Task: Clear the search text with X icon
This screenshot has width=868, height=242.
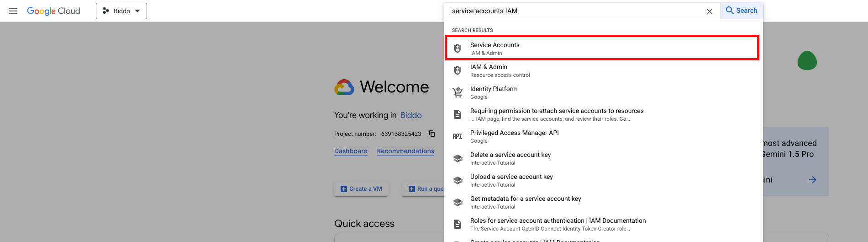Action: (710, 11)
